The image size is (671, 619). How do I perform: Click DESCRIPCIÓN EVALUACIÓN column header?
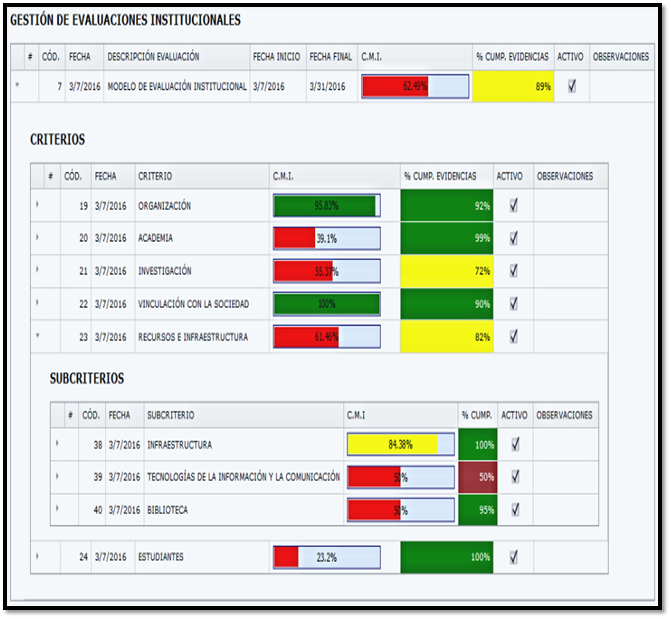tap(175, 57)
